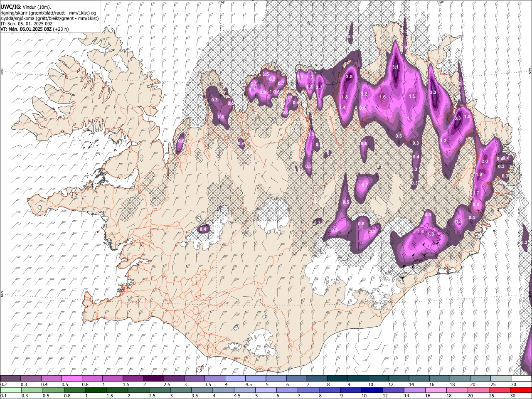The width and height of the screenshot is (532, 399).
Task: Click the 2.5 snowfall value on the map
Action: pos(350,76)
